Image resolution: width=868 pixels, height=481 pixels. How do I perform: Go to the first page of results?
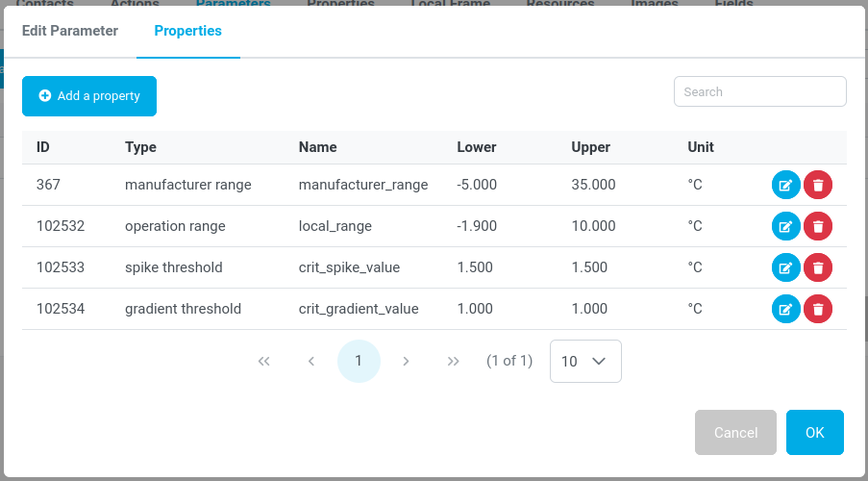point(264,361)
